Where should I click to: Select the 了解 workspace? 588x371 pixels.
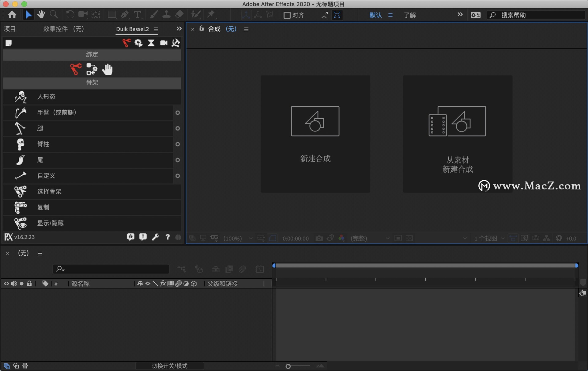(x=410, y=15)
